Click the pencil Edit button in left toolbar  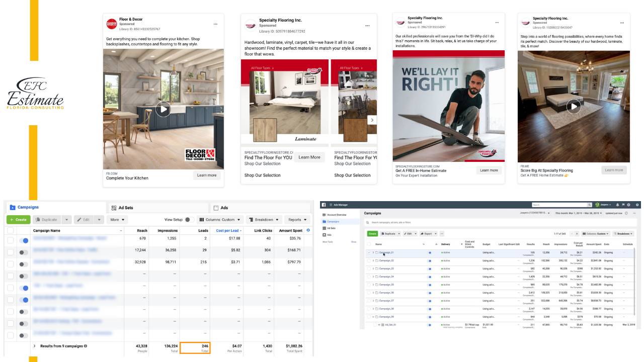(84, 220)
